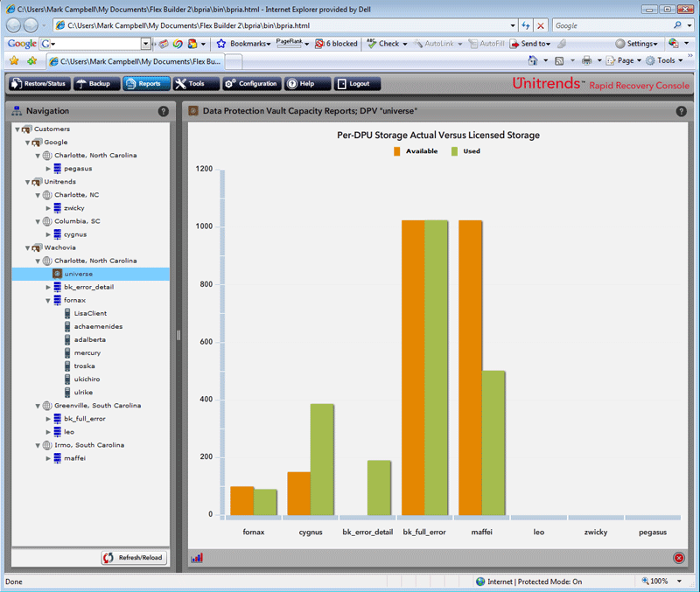Click the green cygnus Used bar

point(322,459)
